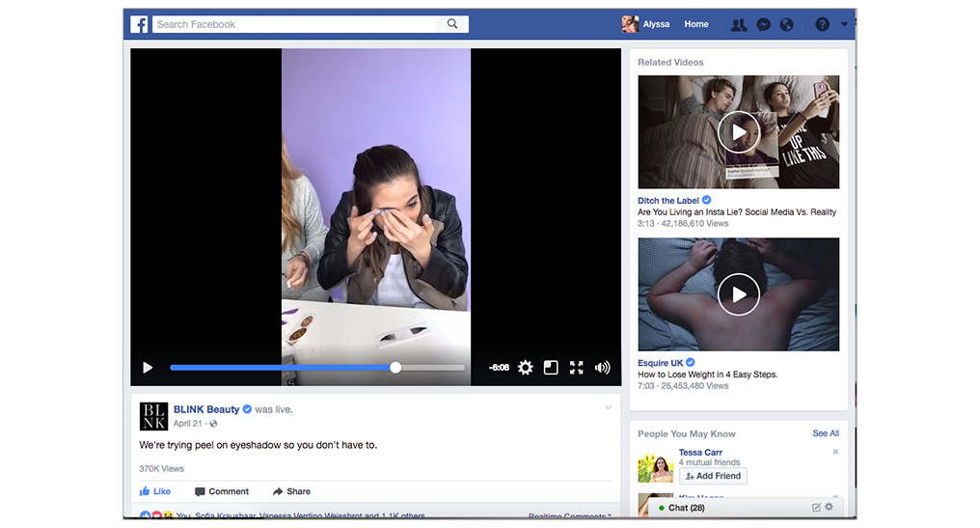Expand the post options chevron
Image resolution: width=980 pixels, height=528 pixels.
coord(608,408)
